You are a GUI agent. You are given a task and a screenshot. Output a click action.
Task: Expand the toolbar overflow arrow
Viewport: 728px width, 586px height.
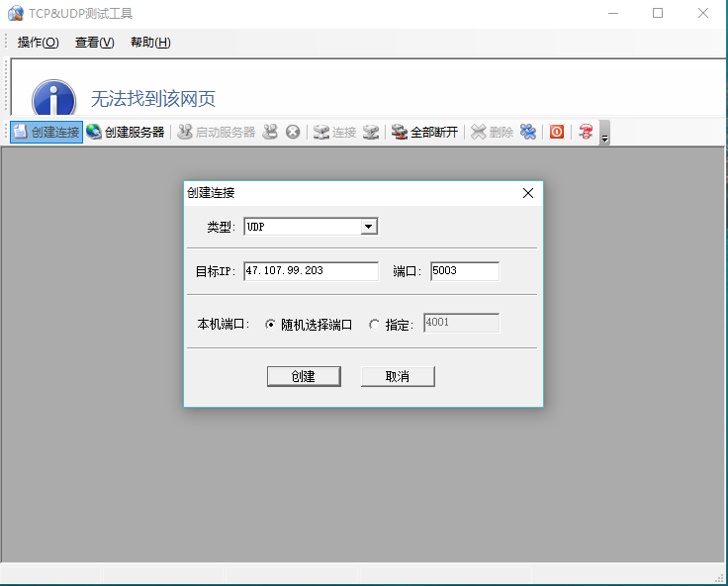click(x=604, y=133)
